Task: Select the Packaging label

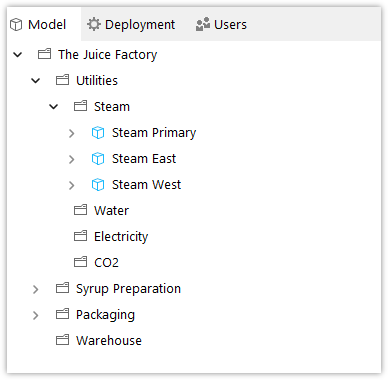Action: point(105,315)
